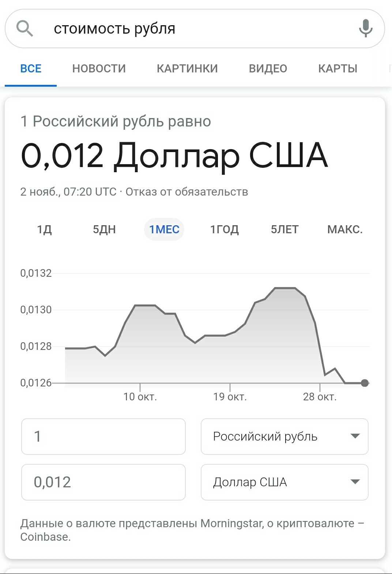The image size is (392, 574).
Task: Select the 5ДН time range
Action: point(104,229)
